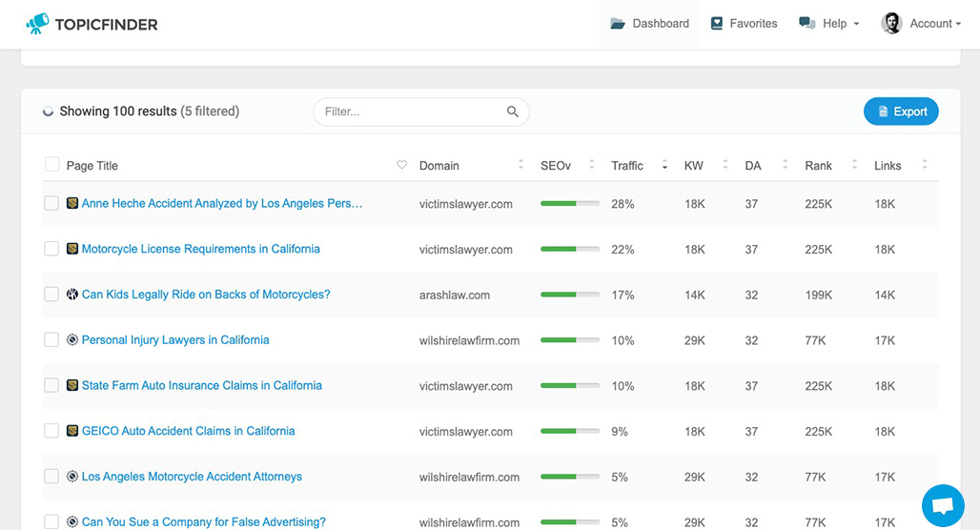This screenshot has width=980, height=530.
Task: Sort by Rank column arrows
Action: pyautogui.click(x=854, y=165)
